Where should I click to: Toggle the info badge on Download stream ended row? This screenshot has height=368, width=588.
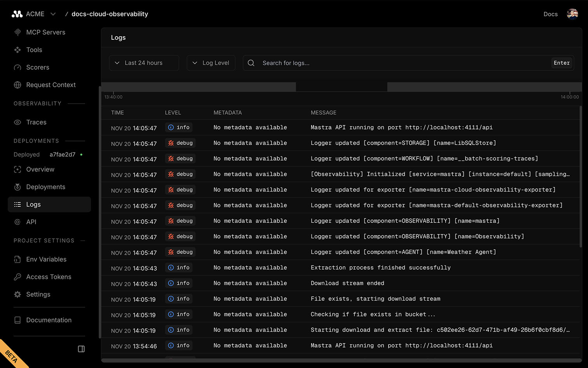point(178,283)
